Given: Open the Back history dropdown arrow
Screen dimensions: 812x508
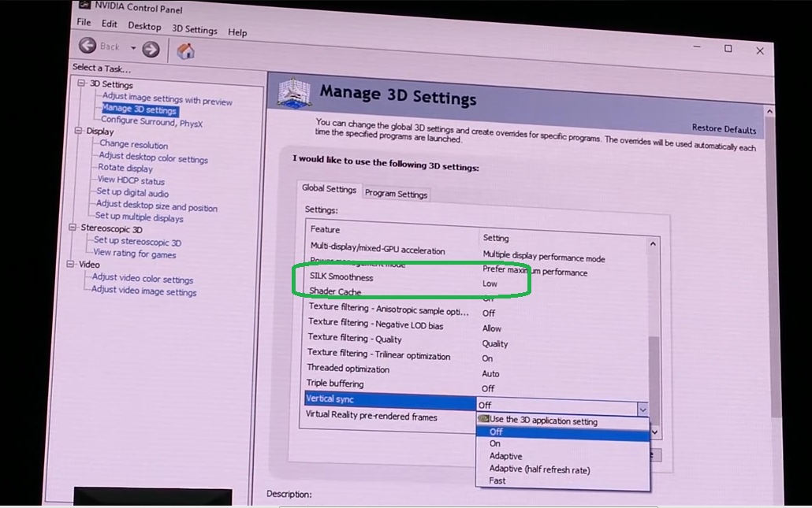Looking at the screenshot, I should (133, 47).
